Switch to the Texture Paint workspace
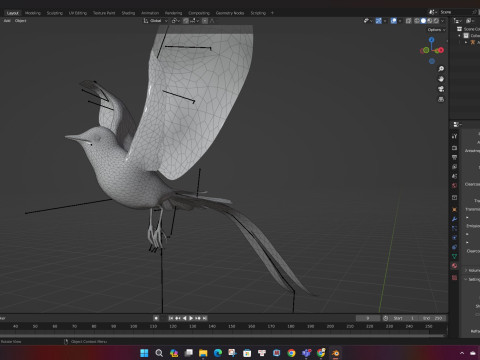 (x=104, y=13)
